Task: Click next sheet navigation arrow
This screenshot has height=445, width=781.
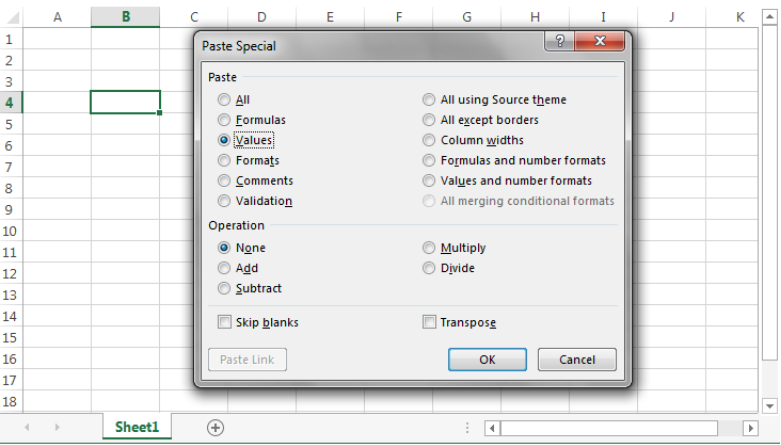Action: 57,427
